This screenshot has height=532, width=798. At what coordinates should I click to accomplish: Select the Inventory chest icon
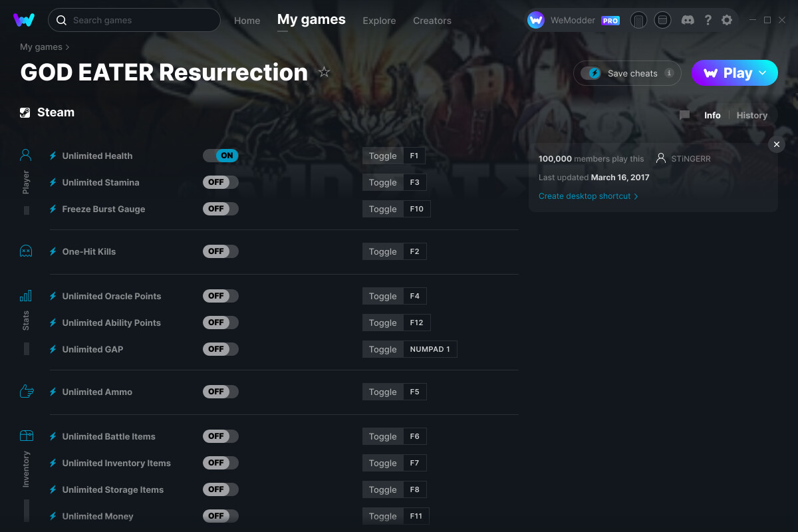click(27, 436)
